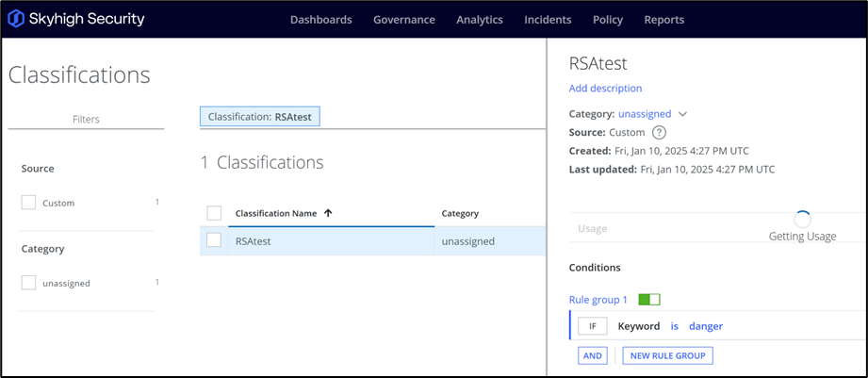Toggle the Rule group 1 switch

(649, 300)
